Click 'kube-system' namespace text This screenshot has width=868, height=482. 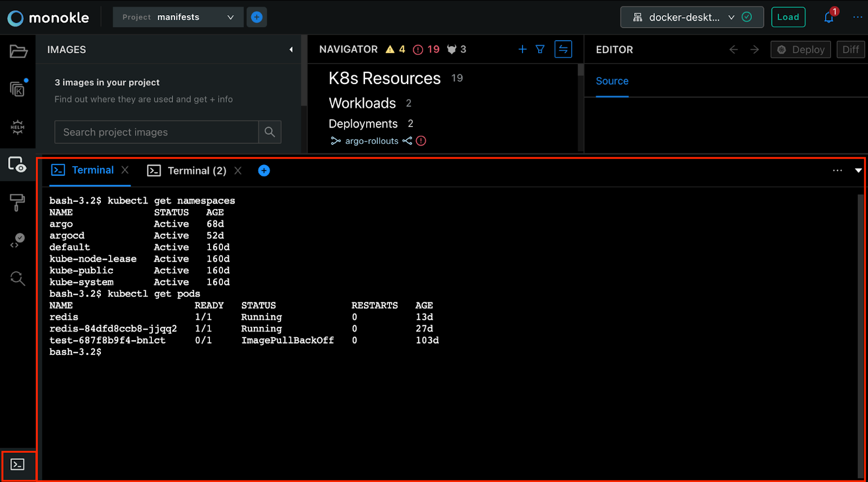[x=81, y=282]
